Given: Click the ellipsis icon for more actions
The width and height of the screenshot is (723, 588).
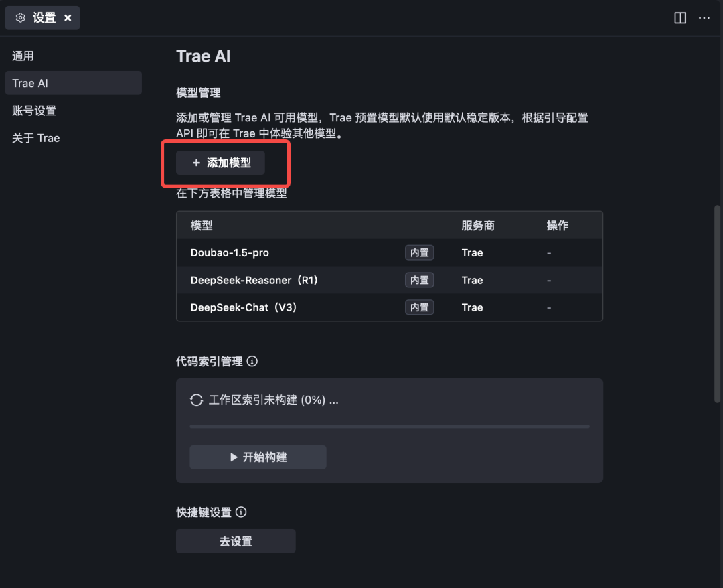Looking at the screenshot, I should point(704,18).
